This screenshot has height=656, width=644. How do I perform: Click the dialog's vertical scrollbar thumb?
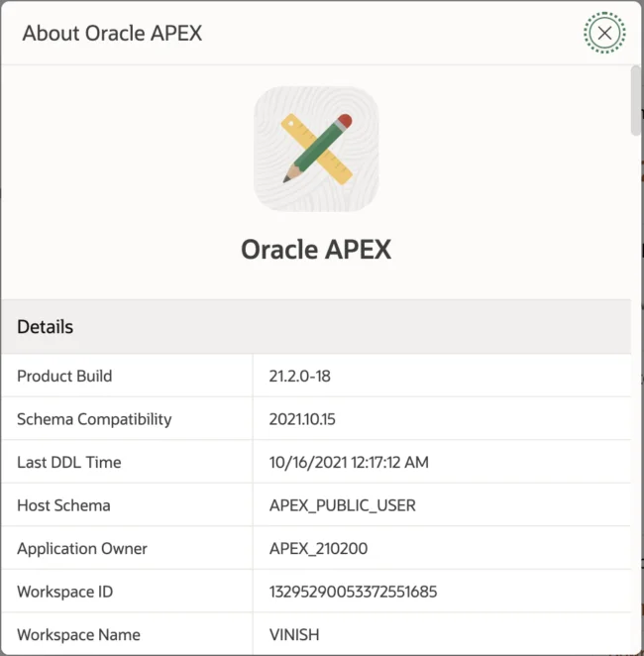636,100
